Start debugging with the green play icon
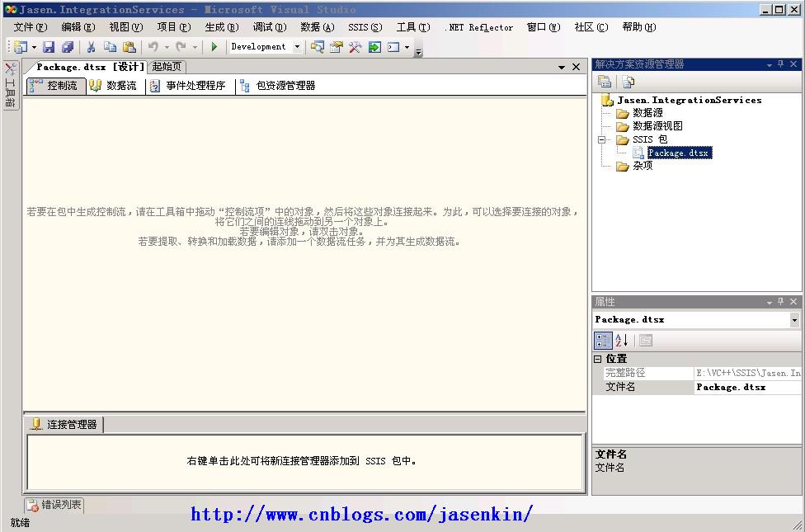 [214, 47]
